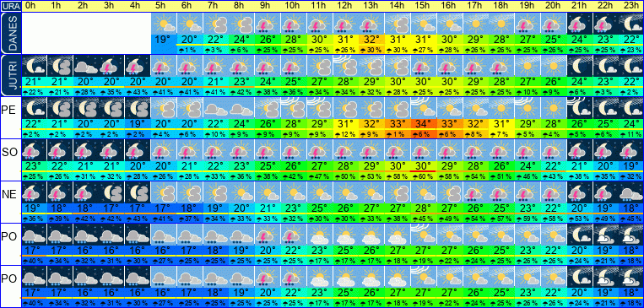Click the DANES 12h thunderstorm icon
644x308 pixels.
(345, 24)
